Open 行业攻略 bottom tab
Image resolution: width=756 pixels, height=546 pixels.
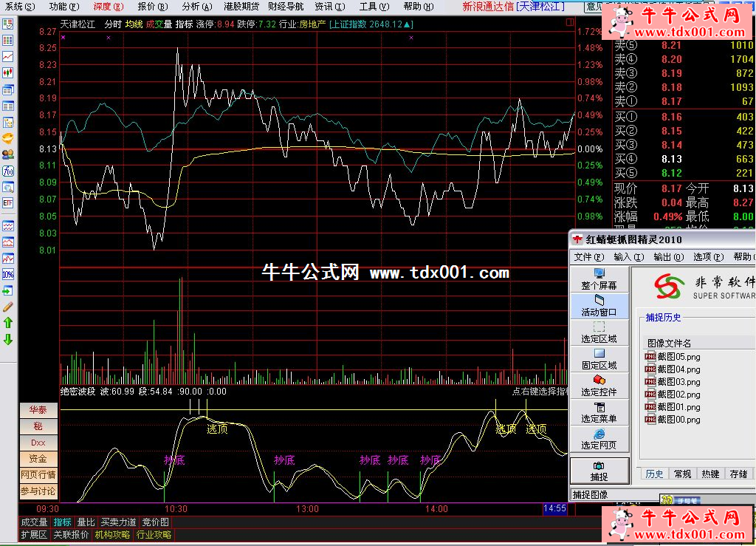point(154,535)
